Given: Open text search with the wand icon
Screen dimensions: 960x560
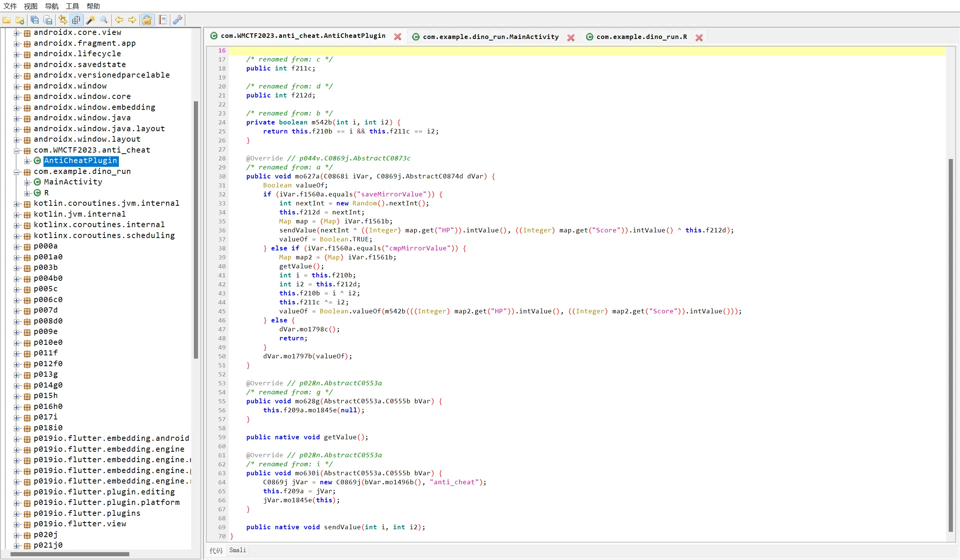Looking at the screenshot, I should click(91, 20).
